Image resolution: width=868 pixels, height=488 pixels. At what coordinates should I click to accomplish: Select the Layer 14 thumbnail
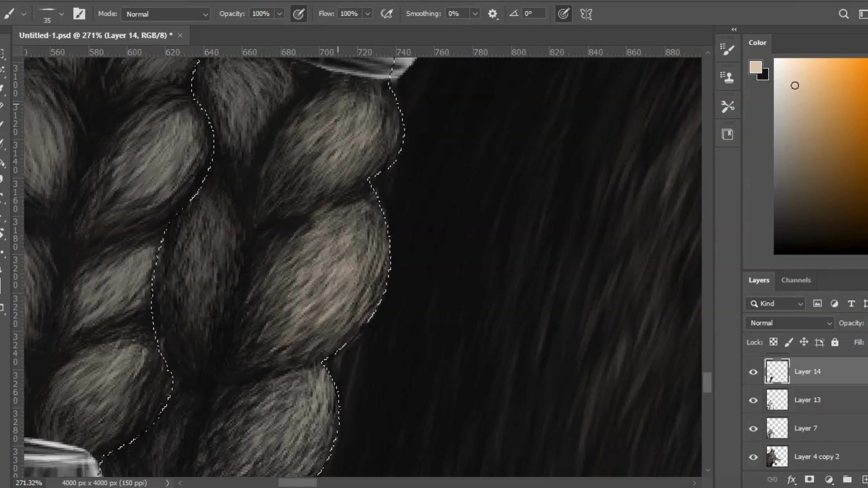click(777, 371)
